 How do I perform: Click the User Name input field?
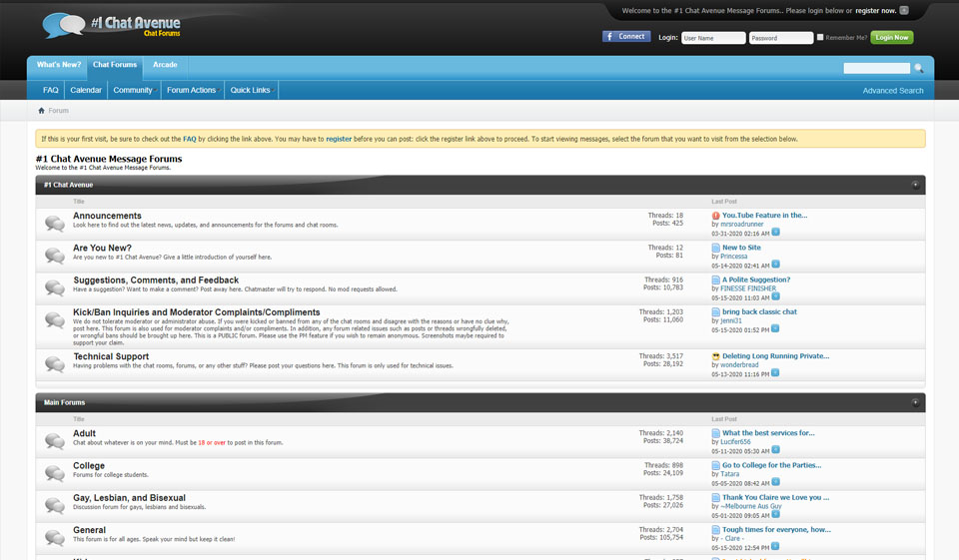(712, 38)
